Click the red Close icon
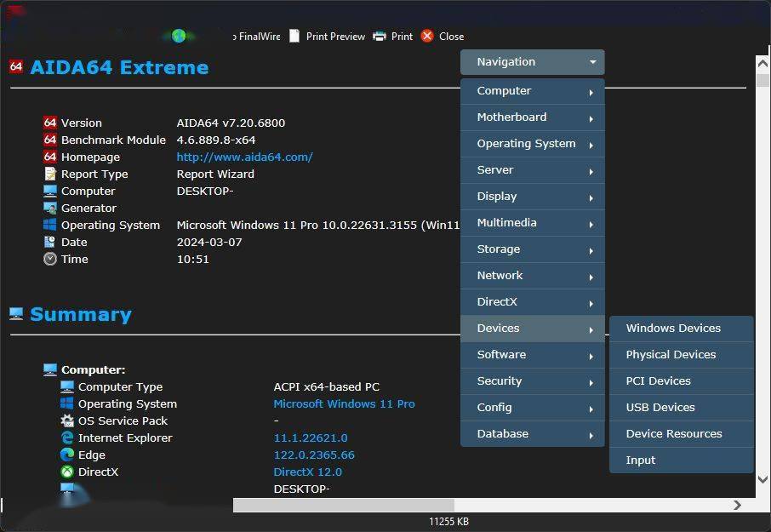Viewport: 771px width, 532px height. (x=427, y=36)
